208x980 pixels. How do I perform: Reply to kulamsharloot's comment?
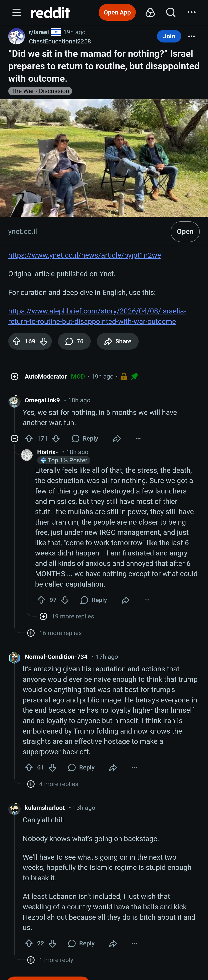pyautogui.click(x=81, y=943)
